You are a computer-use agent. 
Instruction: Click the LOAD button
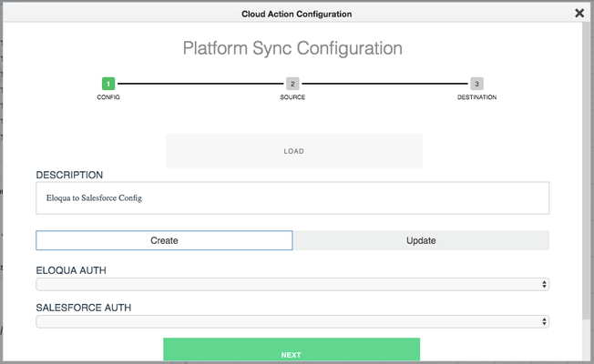click(x=294, y=151)
